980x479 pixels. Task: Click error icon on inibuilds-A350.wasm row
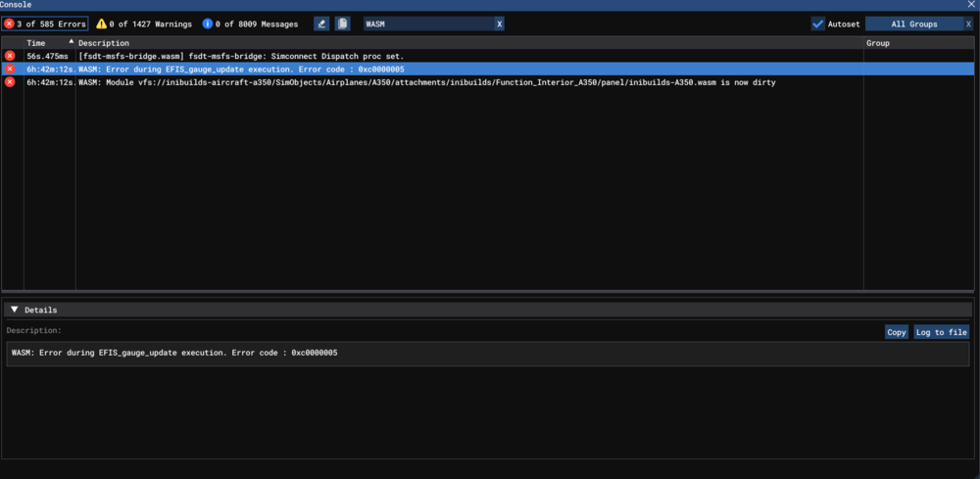(x=10, y=82)
